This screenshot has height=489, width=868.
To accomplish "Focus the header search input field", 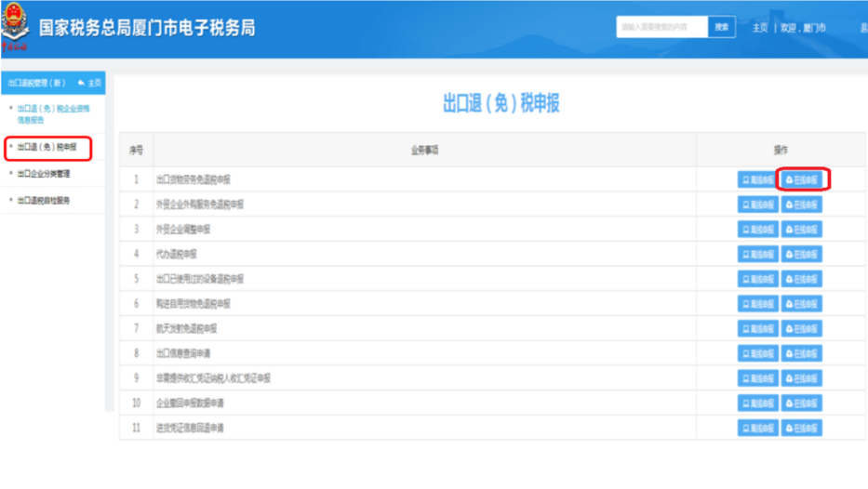I will pos(661,28).
